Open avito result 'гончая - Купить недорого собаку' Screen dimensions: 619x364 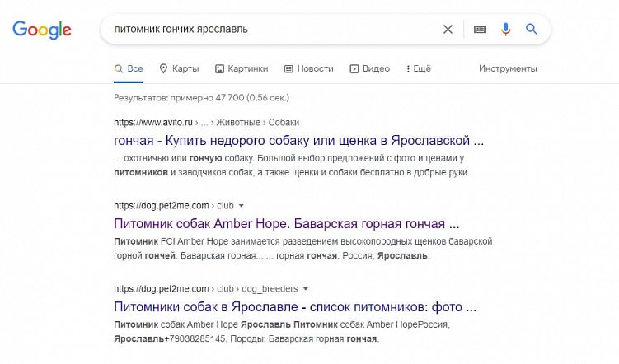coord(298,140)
